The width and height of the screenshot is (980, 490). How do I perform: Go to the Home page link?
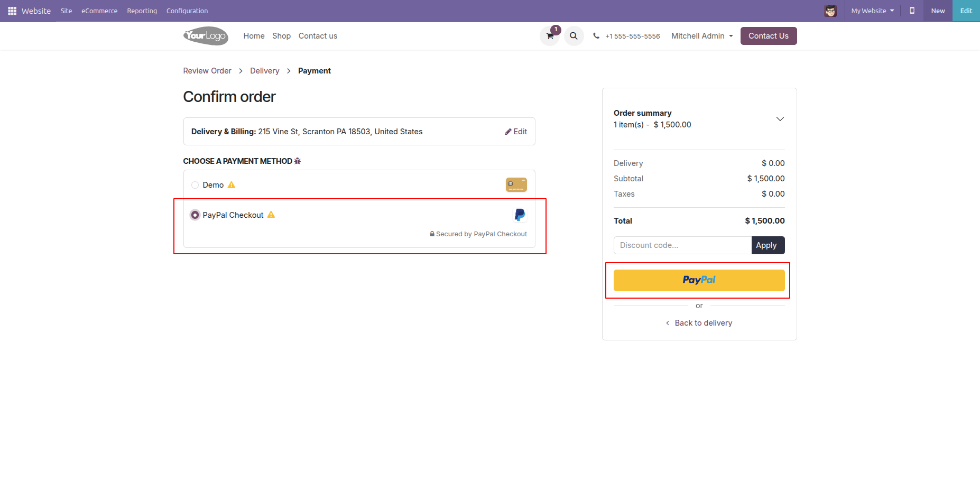point(254,36)
